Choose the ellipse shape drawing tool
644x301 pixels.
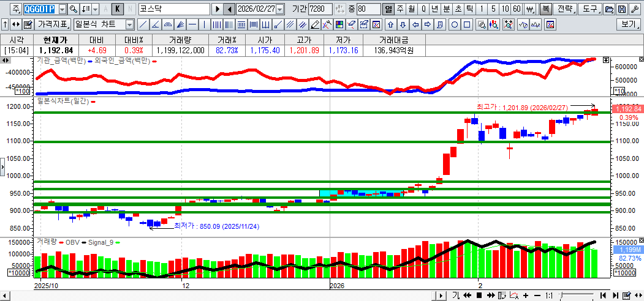(x=455, y=24)
